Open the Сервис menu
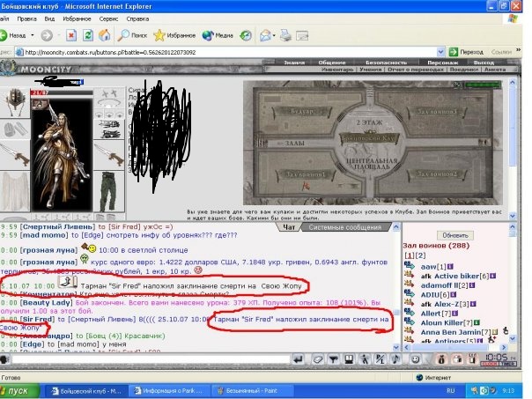 (108, 19)
